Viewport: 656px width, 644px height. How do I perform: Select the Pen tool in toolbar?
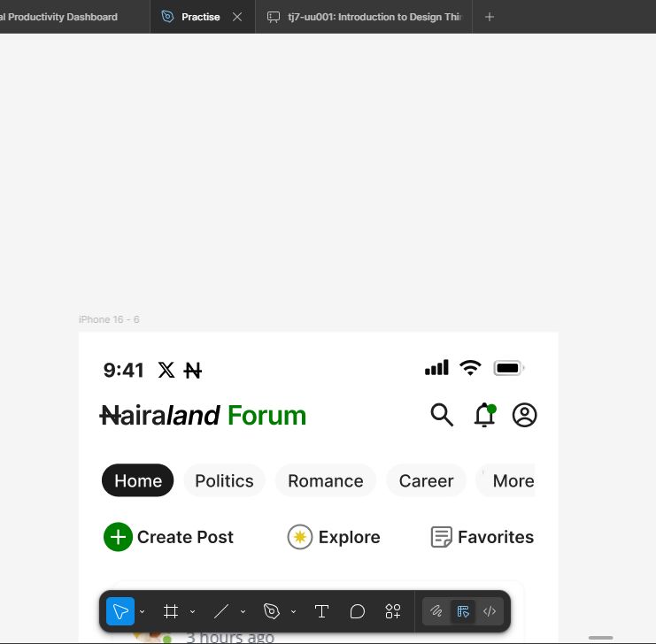click(x=271, y=611)
